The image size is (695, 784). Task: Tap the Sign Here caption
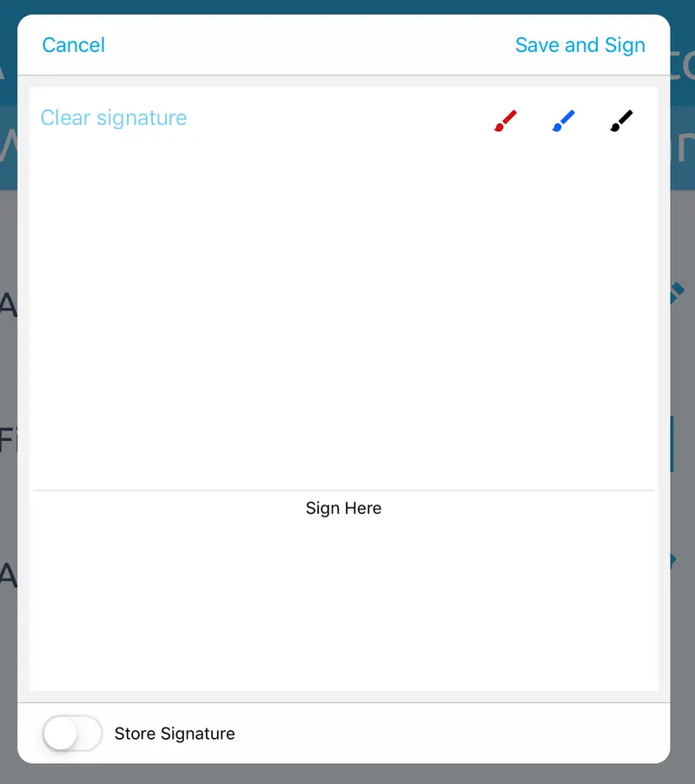(344, 508)
